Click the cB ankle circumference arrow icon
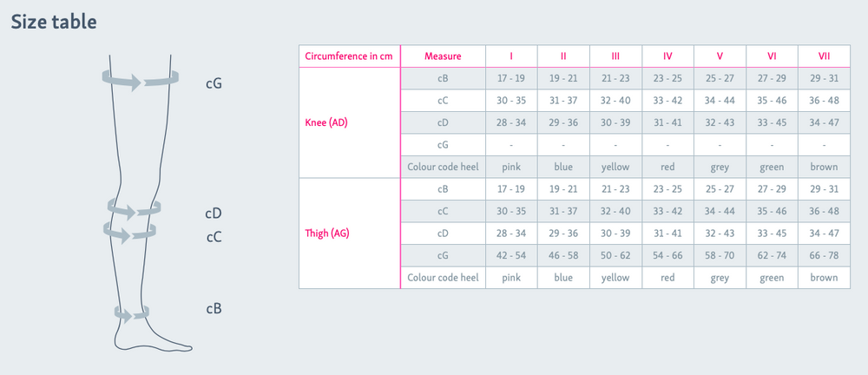The width and height of the screenshot is (868, 375). 132,312
